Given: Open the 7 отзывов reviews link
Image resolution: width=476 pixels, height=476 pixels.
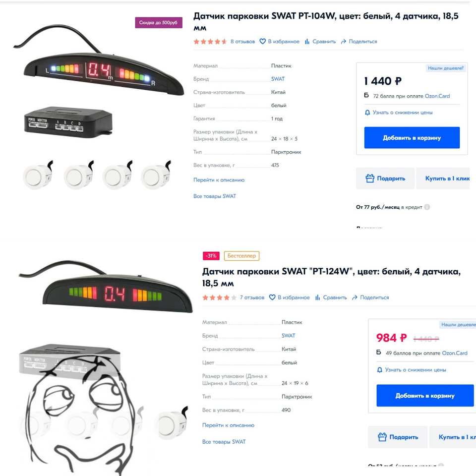Looking at the screenshot, I should point(252,297).
